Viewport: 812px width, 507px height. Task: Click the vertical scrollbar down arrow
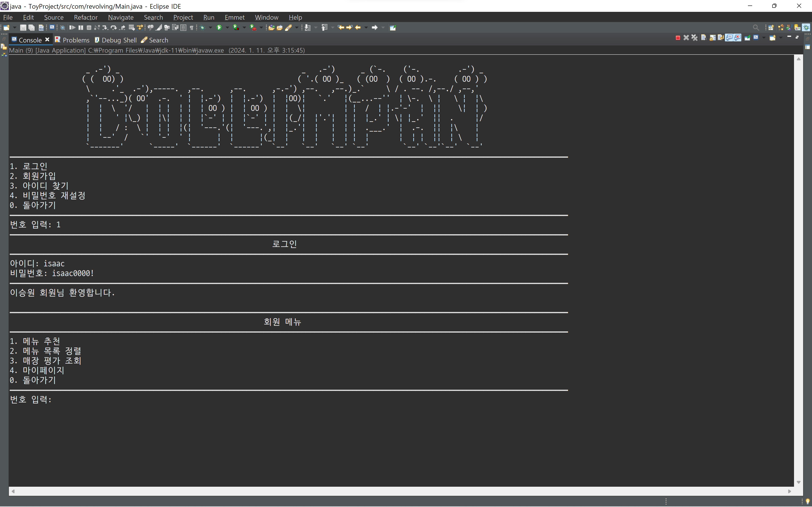pyautogui.click(x=799, y=482)
